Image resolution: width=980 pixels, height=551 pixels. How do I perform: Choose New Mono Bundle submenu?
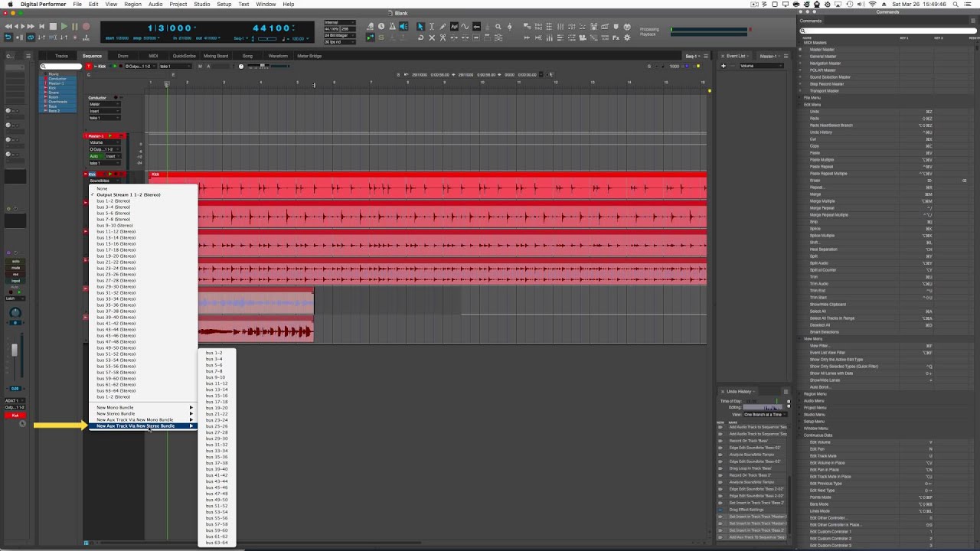pos(142,407)
